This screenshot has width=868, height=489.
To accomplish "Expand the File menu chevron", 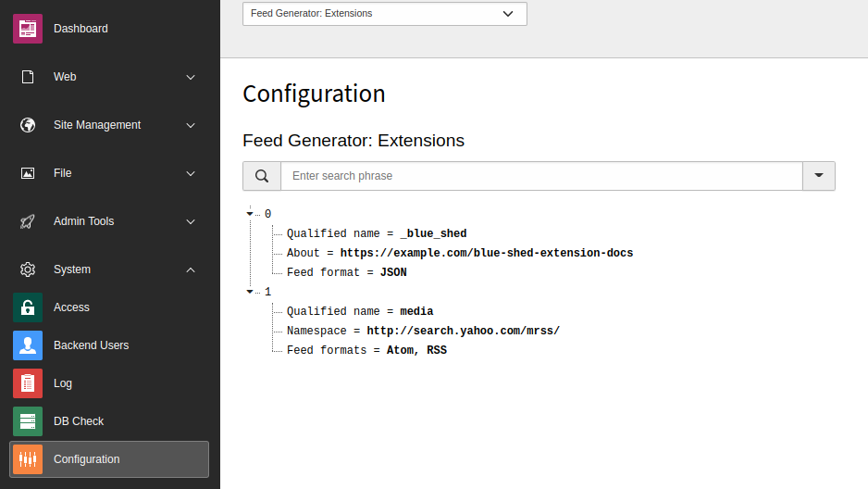I will click(191, 173).
